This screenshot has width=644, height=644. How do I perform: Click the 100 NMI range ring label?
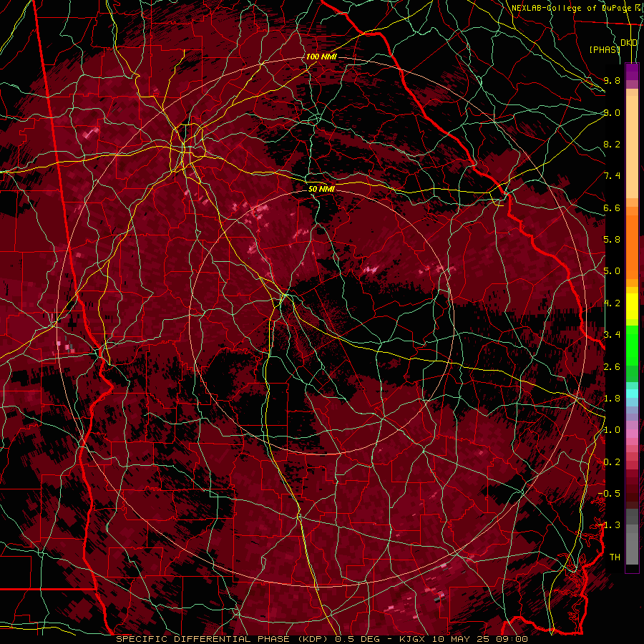pos(321,57)
